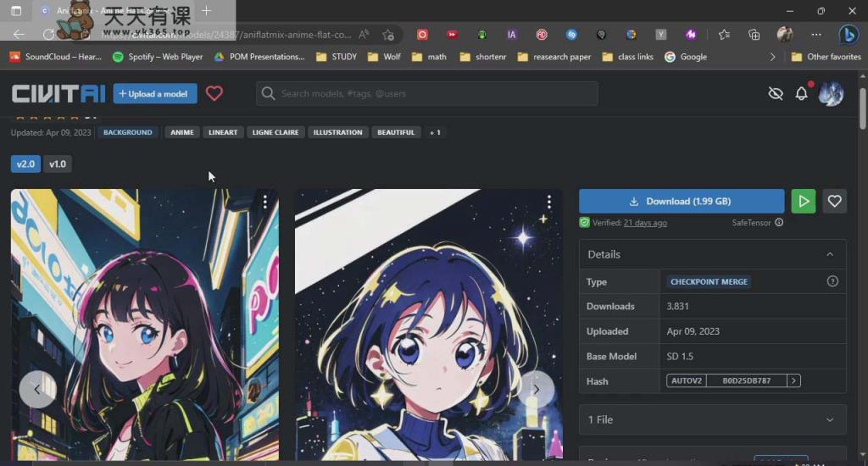The image size is (868, 466).
Task: Toggle the hidden content eye icon
Action: point(776,93)
